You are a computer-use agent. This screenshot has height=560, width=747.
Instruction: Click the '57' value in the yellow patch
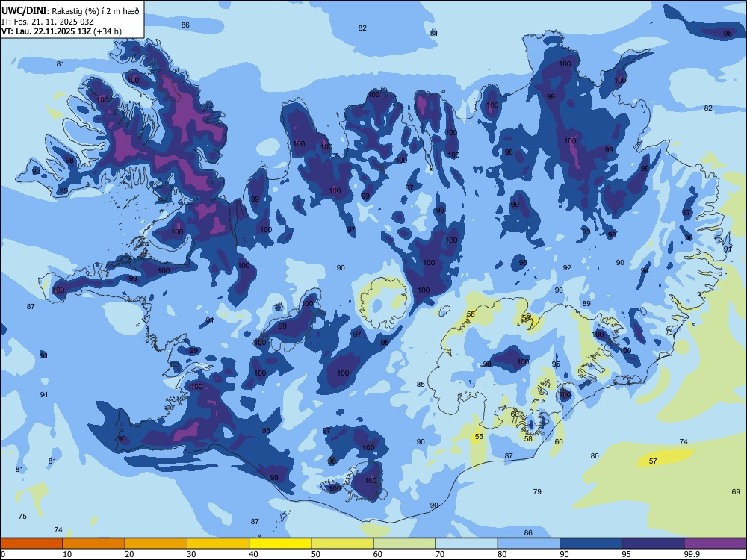click(653, 461)
